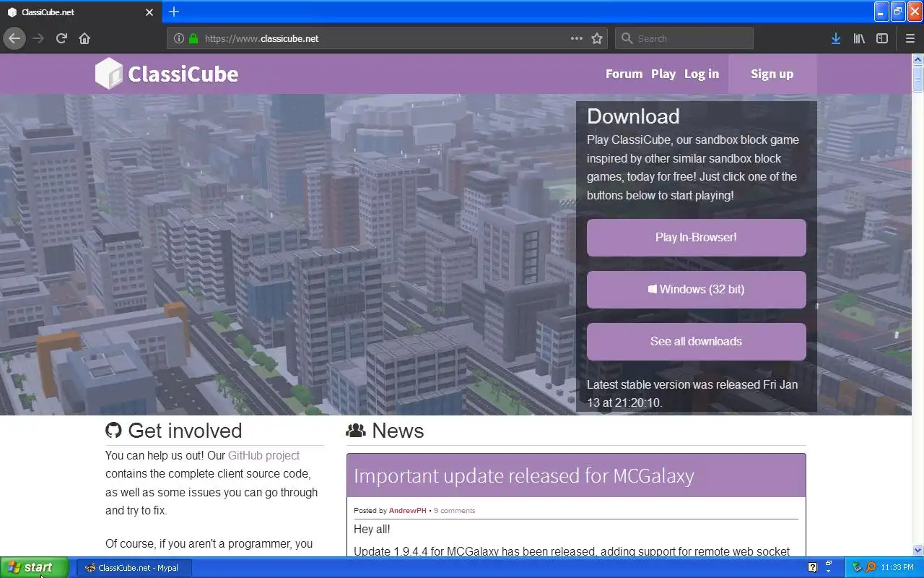Open the Downloads arrow icon
The height and width of the screenshot is (578, 924).
coord(836,38)
